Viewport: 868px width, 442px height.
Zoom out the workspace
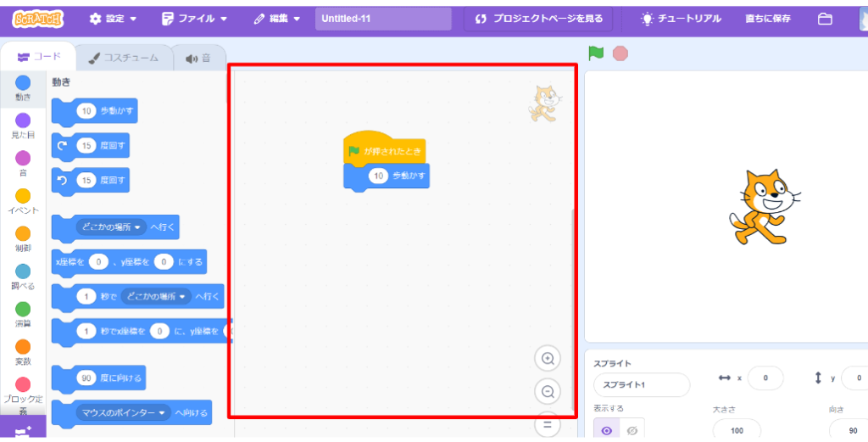(548, 392)
